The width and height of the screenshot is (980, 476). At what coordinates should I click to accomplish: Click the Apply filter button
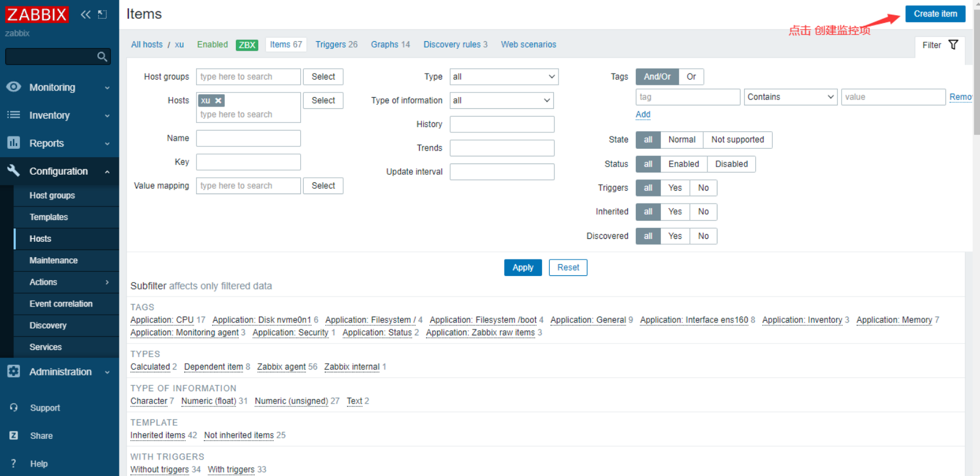tap(523, 267)
